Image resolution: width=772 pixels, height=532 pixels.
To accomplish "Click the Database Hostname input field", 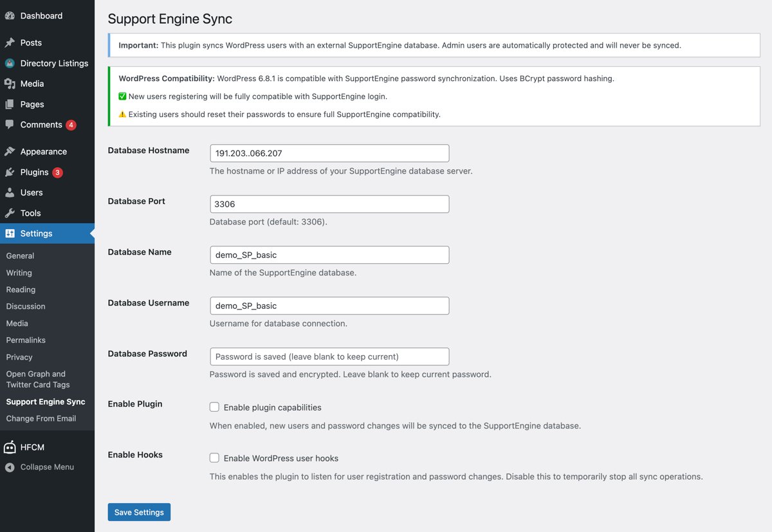I will [329, 153].
